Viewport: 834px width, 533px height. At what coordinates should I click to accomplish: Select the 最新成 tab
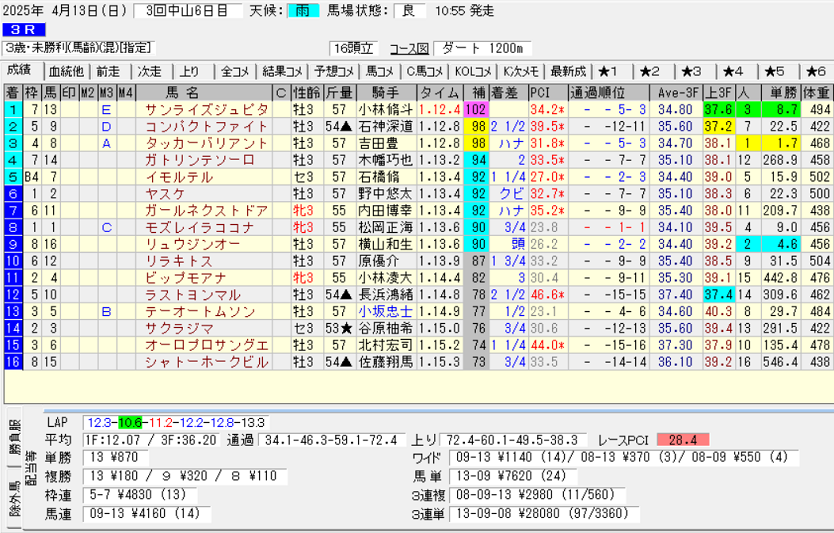pyautogui.click(x=567, y=71)
